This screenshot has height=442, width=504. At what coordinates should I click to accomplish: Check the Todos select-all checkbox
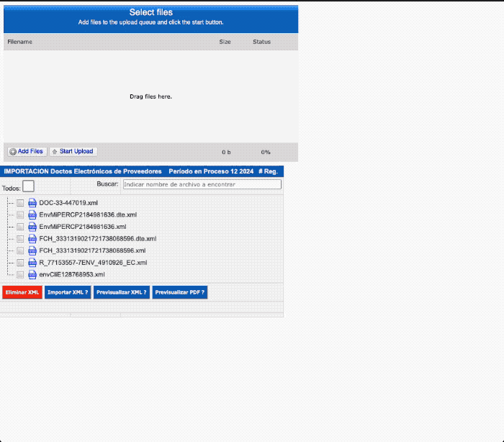point(28,186)
